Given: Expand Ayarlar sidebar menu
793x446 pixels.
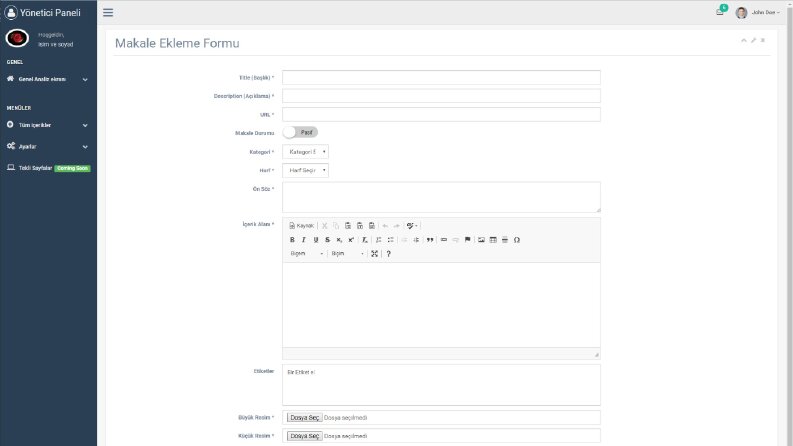Looking at the screenshot, I should (48, 146).
